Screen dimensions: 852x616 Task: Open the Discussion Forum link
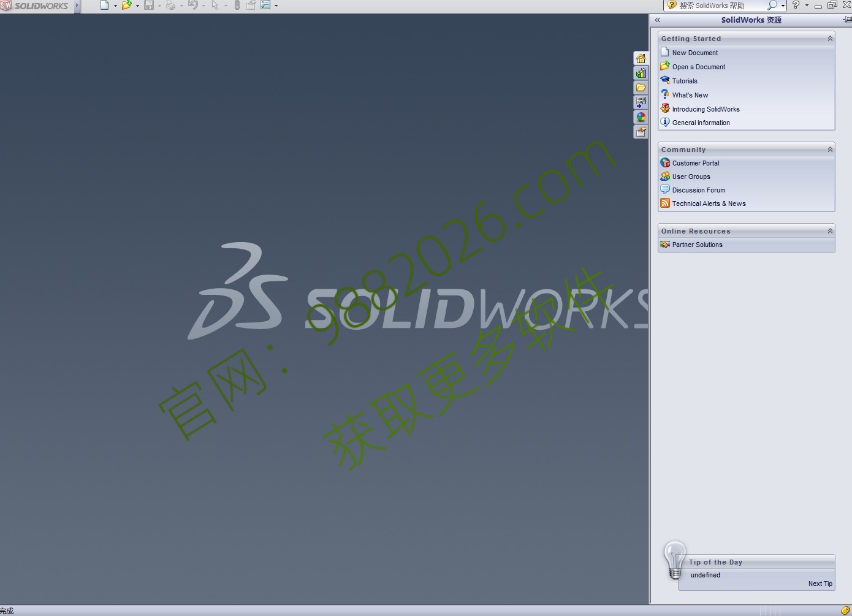(698, 190)
